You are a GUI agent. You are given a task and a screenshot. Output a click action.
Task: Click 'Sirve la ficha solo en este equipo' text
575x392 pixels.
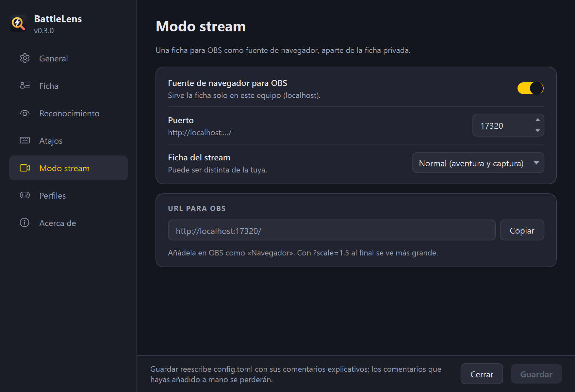click(244, 95)
